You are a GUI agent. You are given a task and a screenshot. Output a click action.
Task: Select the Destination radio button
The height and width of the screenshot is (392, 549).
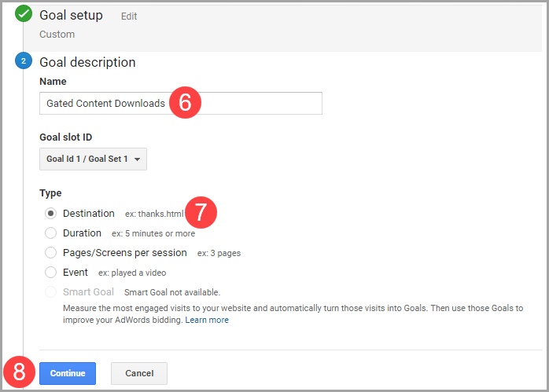click(x=51, y=214)
